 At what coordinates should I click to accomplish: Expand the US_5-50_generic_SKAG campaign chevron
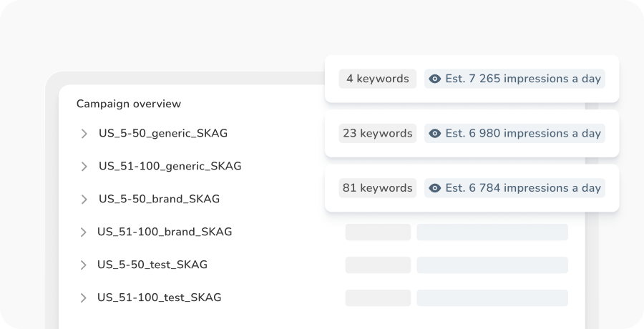(x=84, y=134)
